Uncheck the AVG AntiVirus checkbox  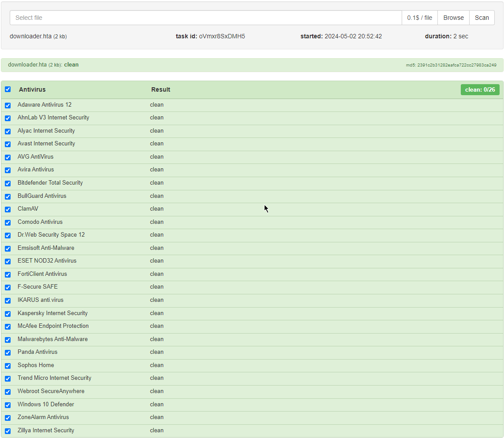pos(7,157)
